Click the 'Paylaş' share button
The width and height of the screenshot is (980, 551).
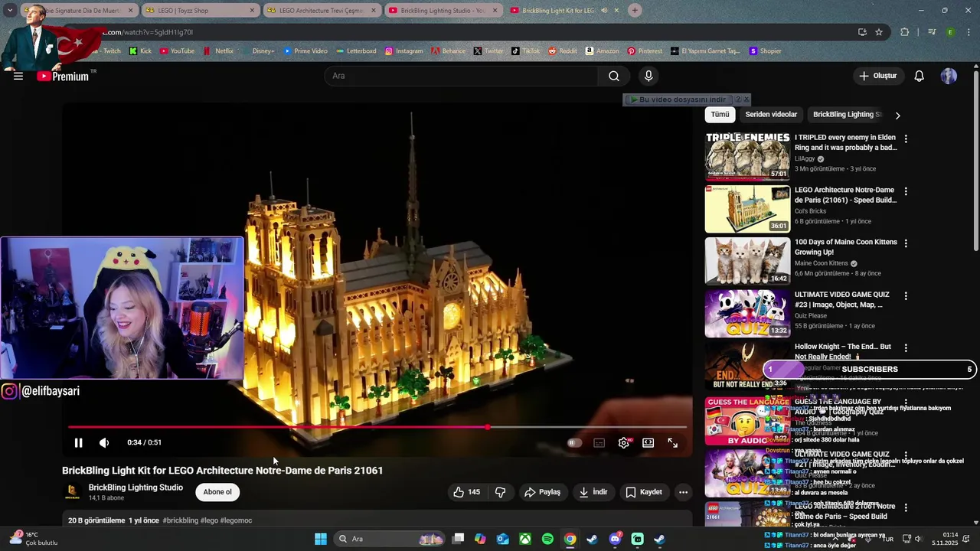coord(542,492)
